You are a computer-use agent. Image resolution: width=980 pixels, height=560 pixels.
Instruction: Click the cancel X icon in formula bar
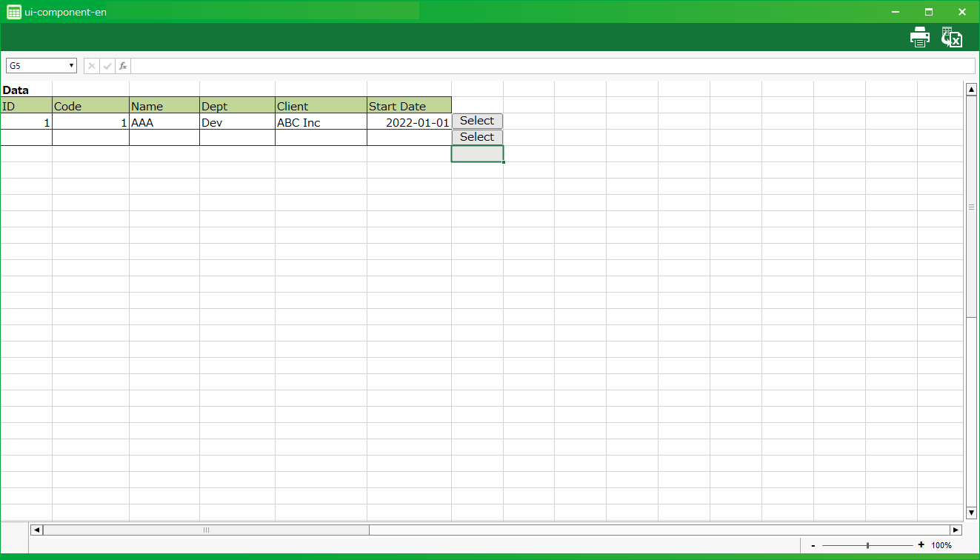tap(92, 66)
